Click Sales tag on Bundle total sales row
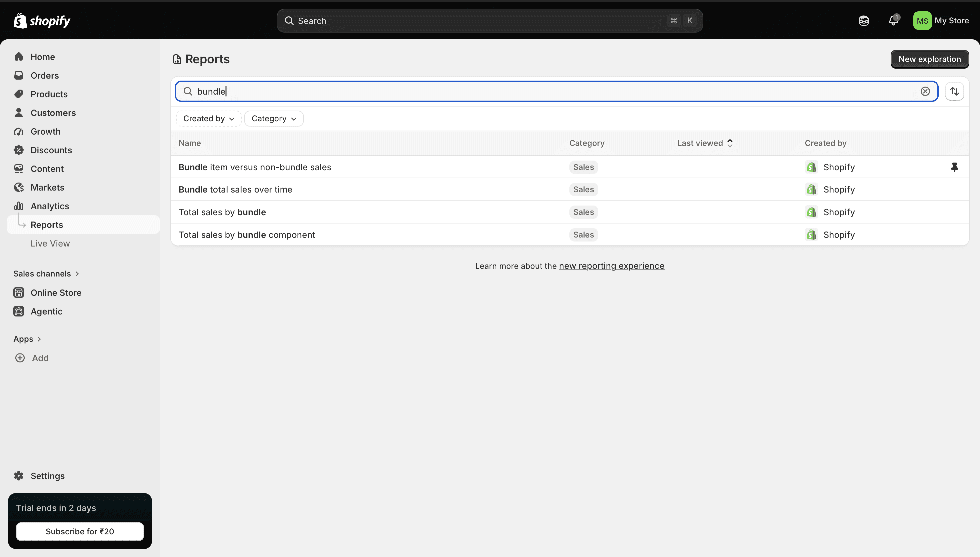This screenshot has height=557, width=980. coord(583,189)
